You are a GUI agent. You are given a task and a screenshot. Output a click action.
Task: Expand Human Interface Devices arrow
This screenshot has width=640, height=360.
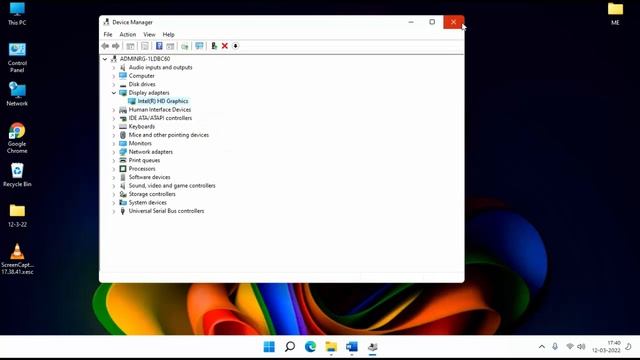[x=114, y=110]
